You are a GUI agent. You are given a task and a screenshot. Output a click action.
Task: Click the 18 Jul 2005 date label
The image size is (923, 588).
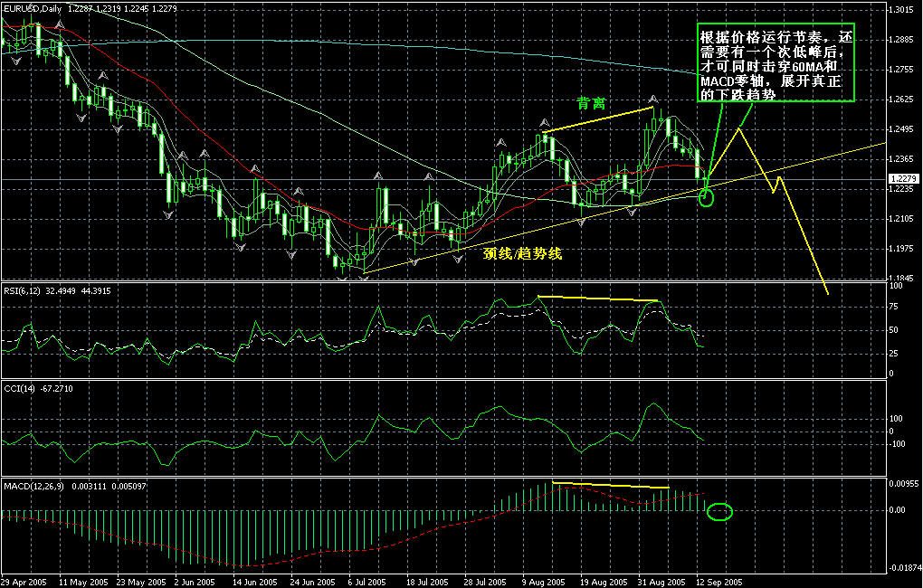tap(428, 582)
